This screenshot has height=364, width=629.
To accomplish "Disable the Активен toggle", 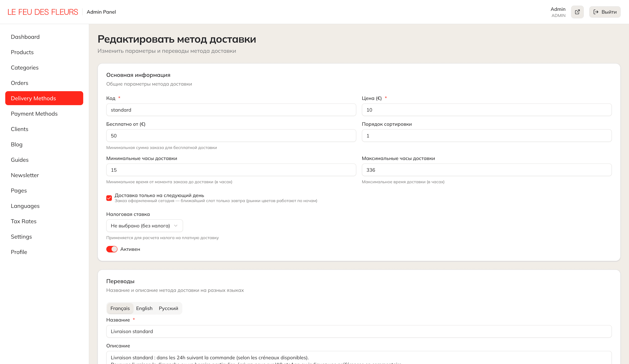I will tap(112, 249).
